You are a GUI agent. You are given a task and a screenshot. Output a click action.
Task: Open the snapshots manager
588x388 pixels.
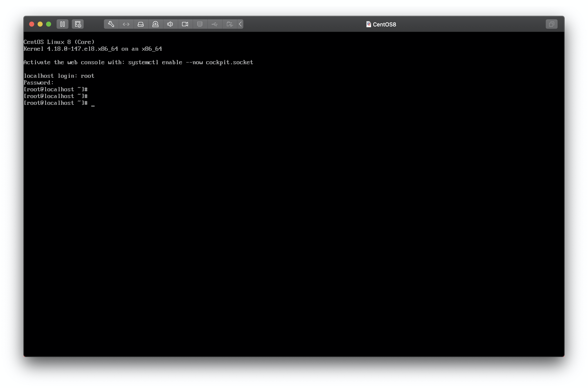(78, 24)
